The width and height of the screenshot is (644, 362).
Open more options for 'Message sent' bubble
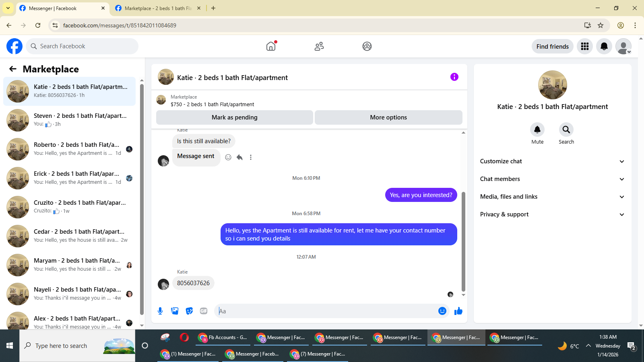click(x=251, y=157)
